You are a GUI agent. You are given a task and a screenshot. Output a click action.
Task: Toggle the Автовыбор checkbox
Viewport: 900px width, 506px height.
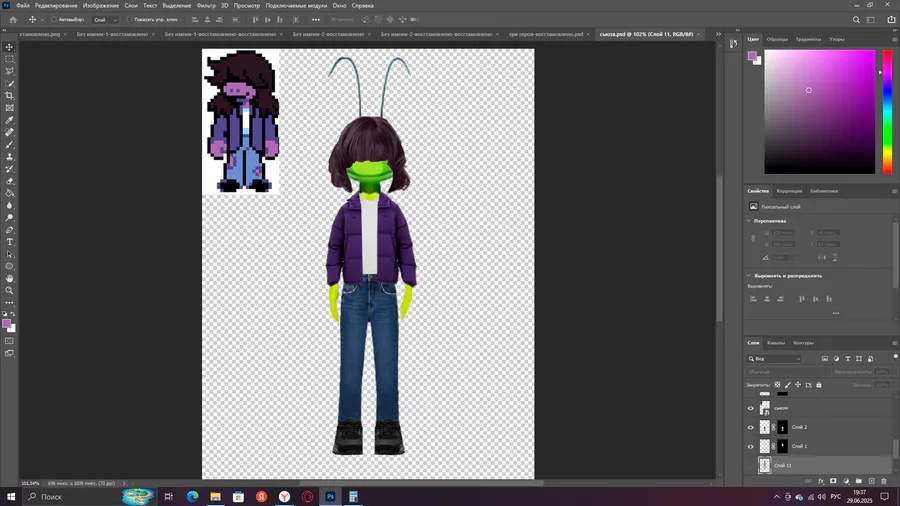[x=54, y=20]
